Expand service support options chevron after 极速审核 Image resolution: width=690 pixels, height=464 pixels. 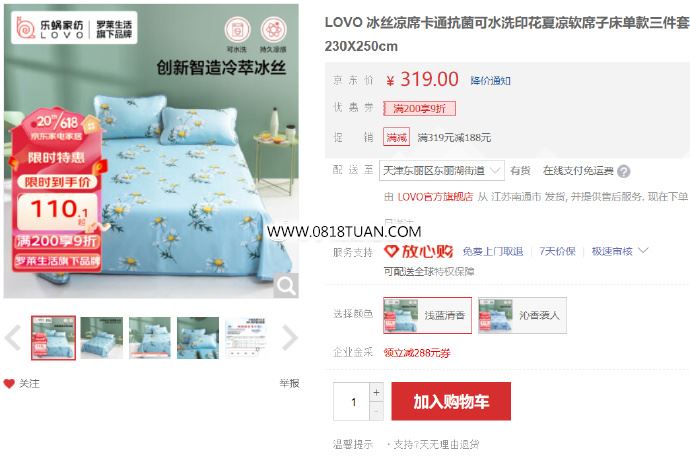click(643, 251)
